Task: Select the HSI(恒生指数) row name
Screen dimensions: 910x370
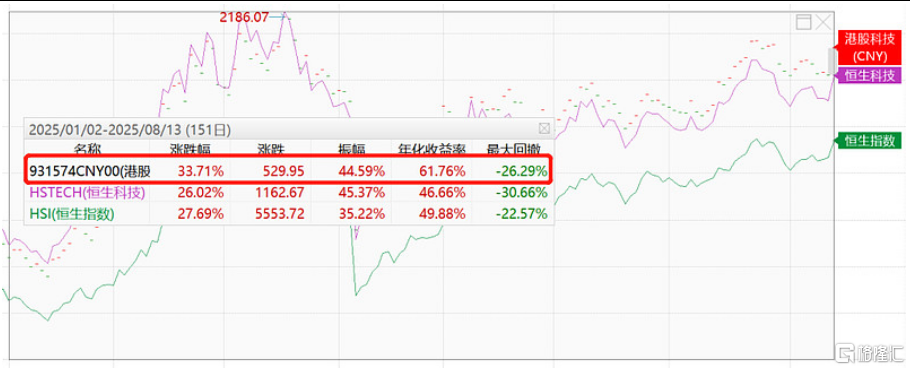Action: pos(72,214)
